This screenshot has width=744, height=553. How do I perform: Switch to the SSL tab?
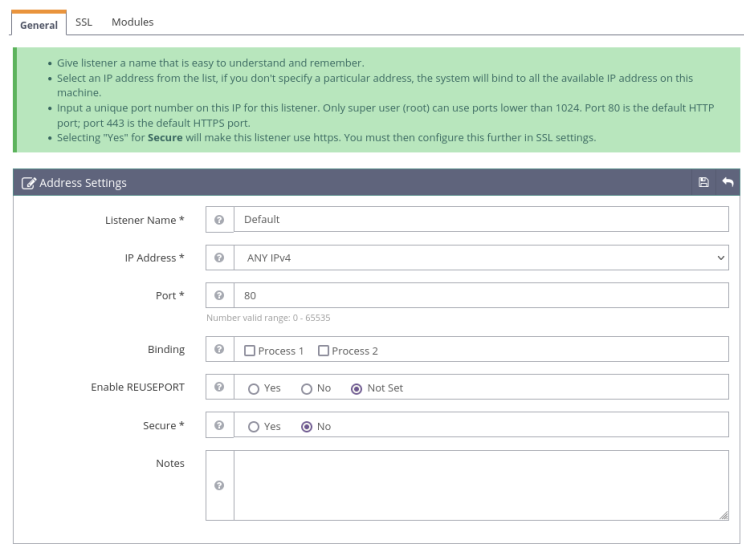click(84, 21)
